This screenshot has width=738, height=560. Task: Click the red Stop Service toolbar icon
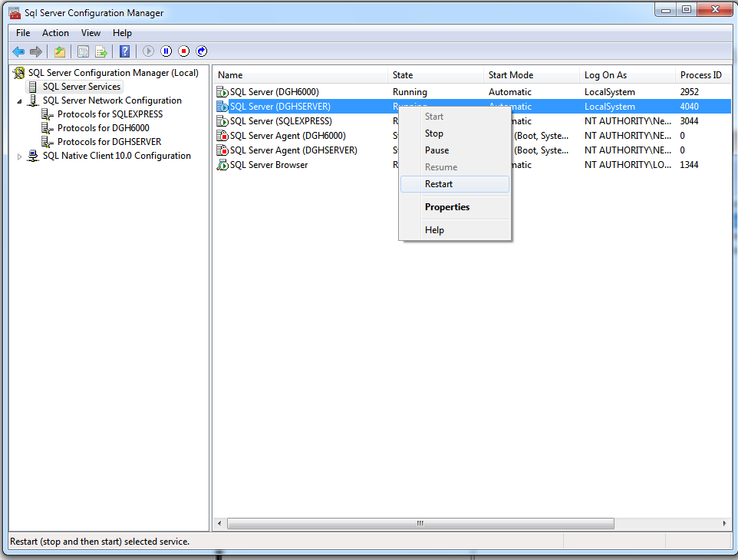(184, 51)
